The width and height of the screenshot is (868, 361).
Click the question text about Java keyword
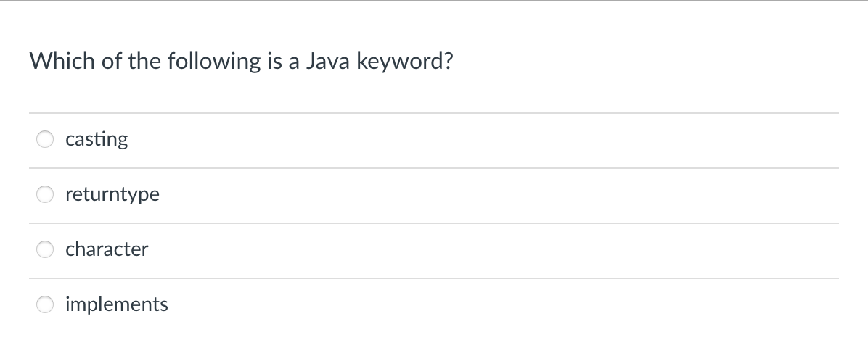(242, 61)
